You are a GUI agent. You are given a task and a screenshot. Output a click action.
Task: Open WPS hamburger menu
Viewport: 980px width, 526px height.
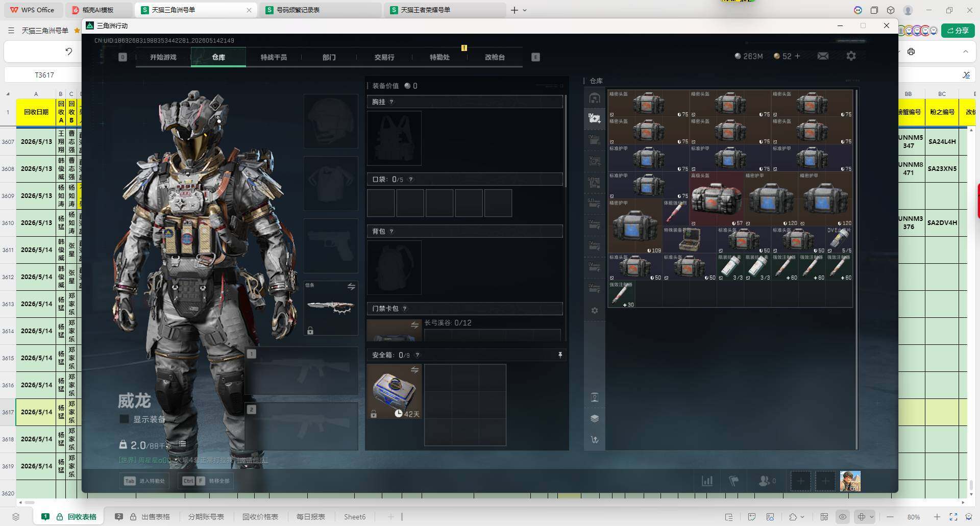click(11, 31)
